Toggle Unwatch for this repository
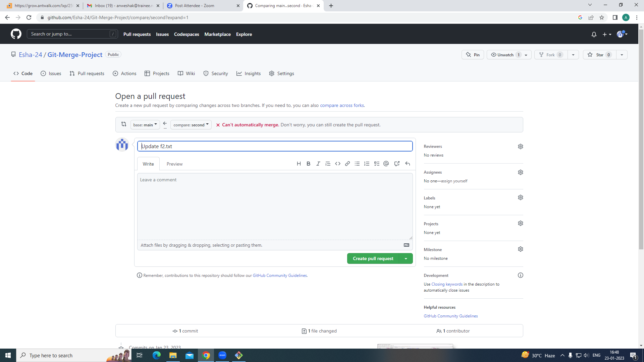Screen dimensions: 644x362 click(x=505, y=55)
